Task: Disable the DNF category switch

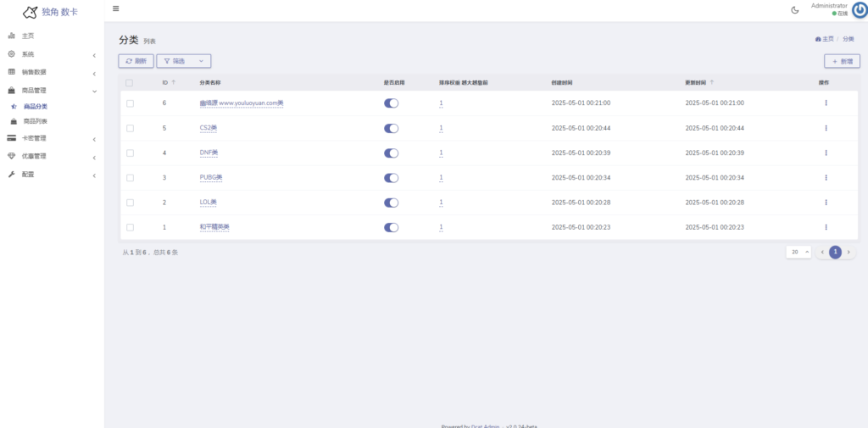Action: click(x=392, y=153)
